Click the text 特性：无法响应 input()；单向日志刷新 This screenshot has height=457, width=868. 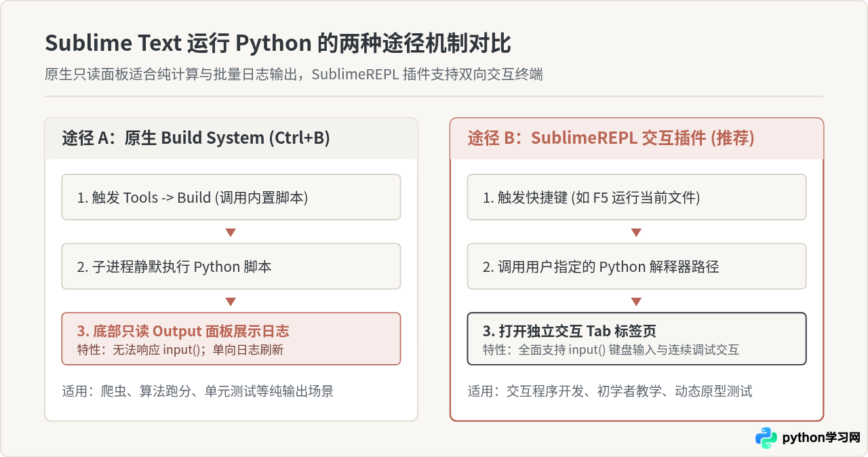pos(180,350)
